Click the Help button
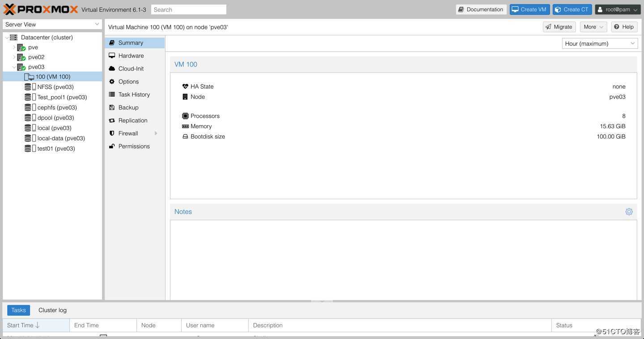The height and width of the screenshot is (339, 644). pos(624,27)
